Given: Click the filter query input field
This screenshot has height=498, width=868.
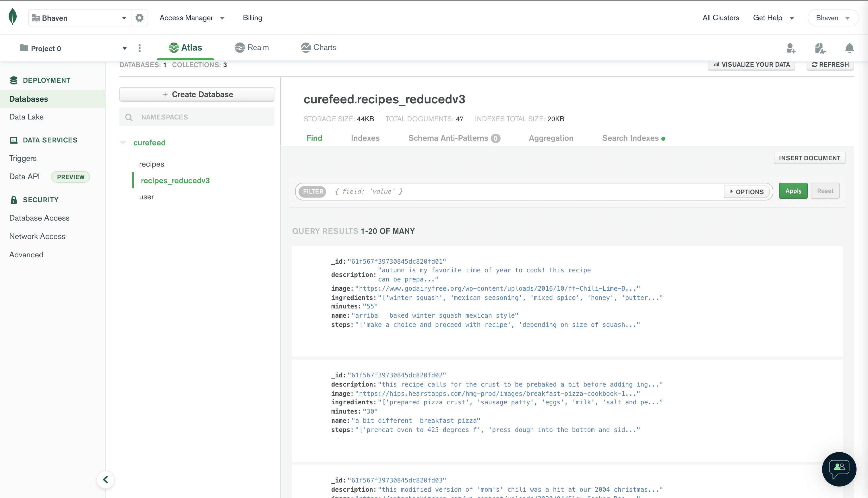Looking at the screenshot, I should [526, 192].
